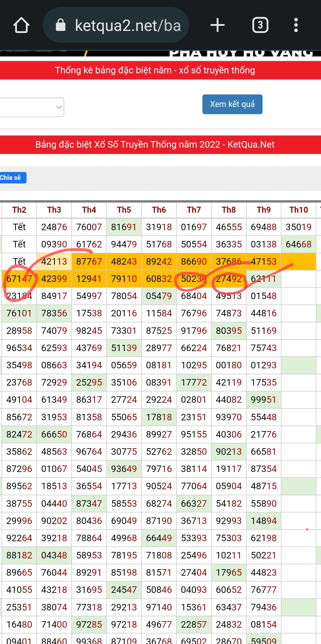
Task: Click the circled number 67147 cell
Action: click(x=19, y=279)
